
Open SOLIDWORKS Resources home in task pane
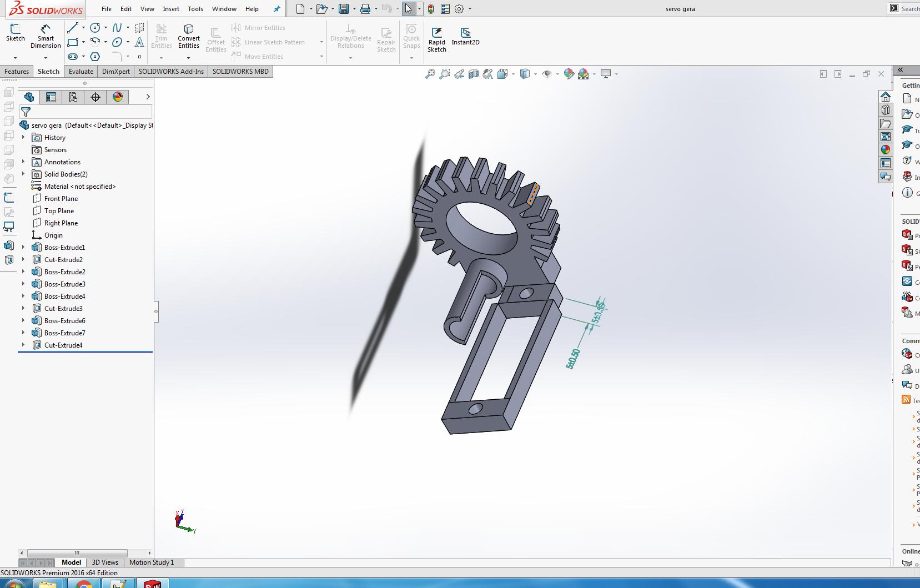(886, 97)
